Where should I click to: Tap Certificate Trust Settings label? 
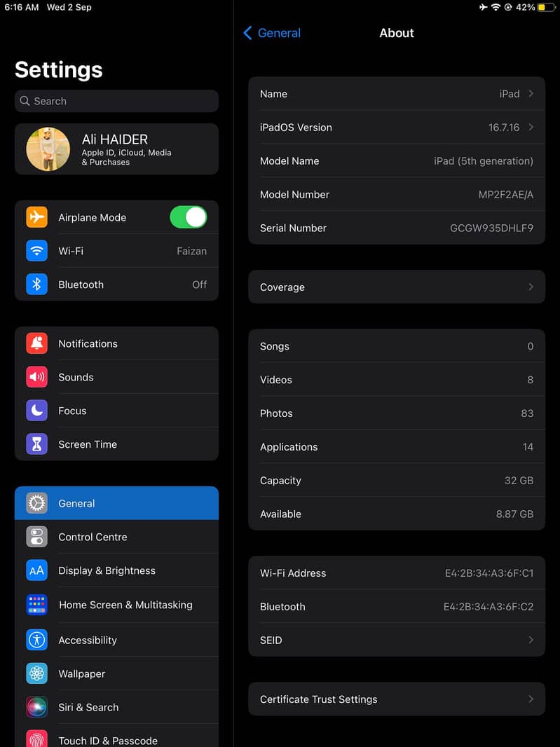318,699
